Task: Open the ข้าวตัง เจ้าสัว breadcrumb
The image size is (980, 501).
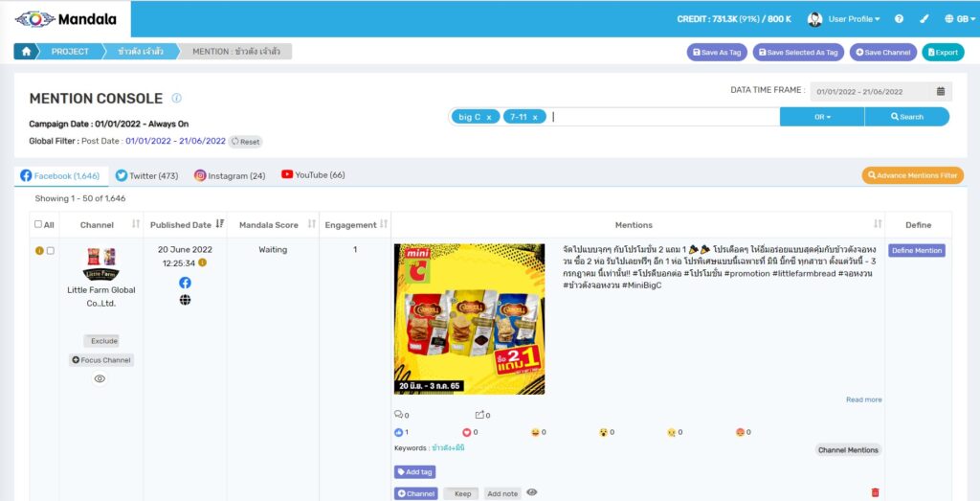Action: pyautogui.click(x=141, y=52)
